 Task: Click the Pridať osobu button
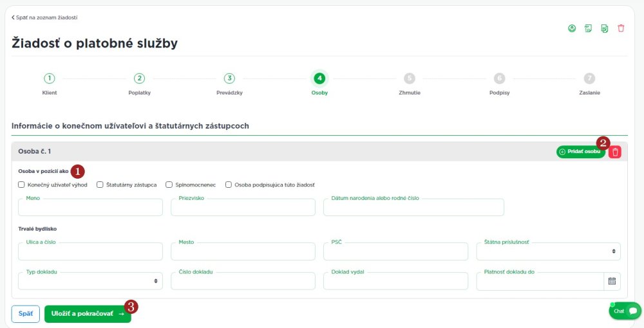click(x=580, y=152)
